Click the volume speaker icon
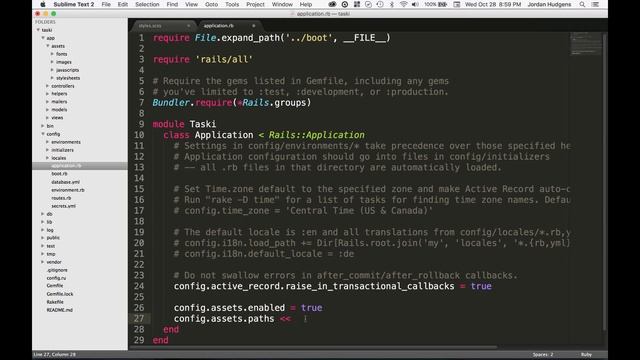The width and height of the screenshot is (640, 360). (415, 4)
